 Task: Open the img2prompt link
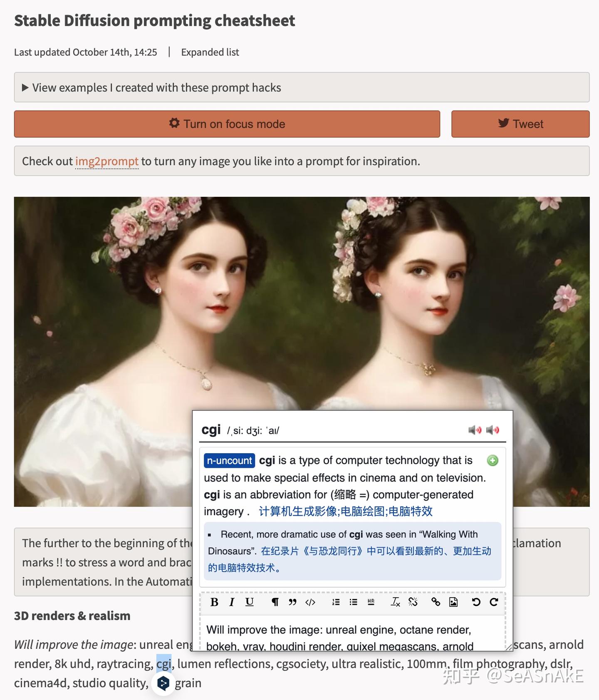pos(107,161)
